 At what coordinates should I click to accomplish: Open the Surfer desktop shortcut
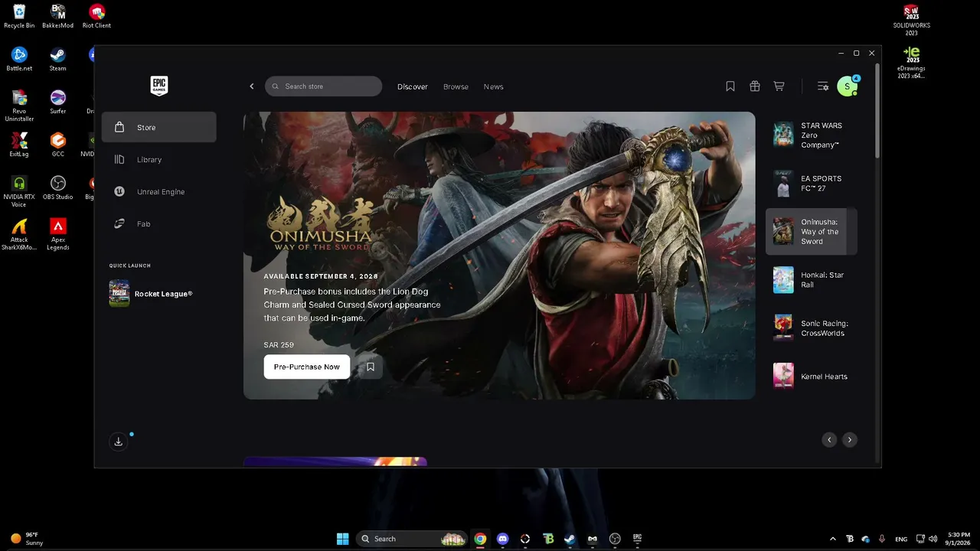click(57, 102)
